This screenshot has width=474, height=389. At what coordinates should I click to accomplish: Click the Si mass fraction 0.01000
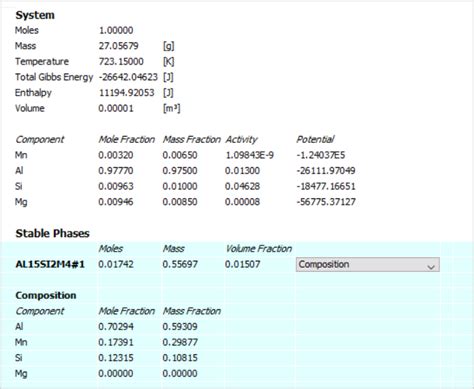pos(180,186)
